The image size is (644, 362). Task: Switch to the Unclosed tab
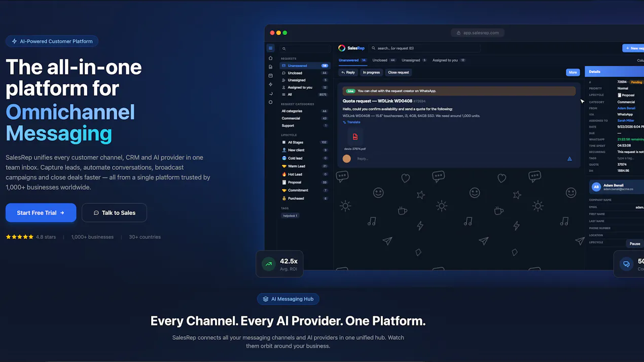384,60
